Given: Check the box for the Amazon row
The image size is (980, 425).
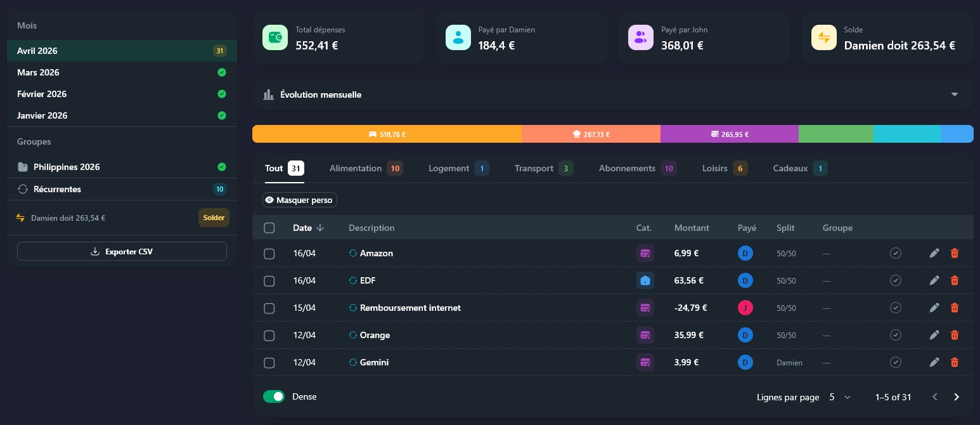Looking at the screenshot, I should (x=269, y=253).
